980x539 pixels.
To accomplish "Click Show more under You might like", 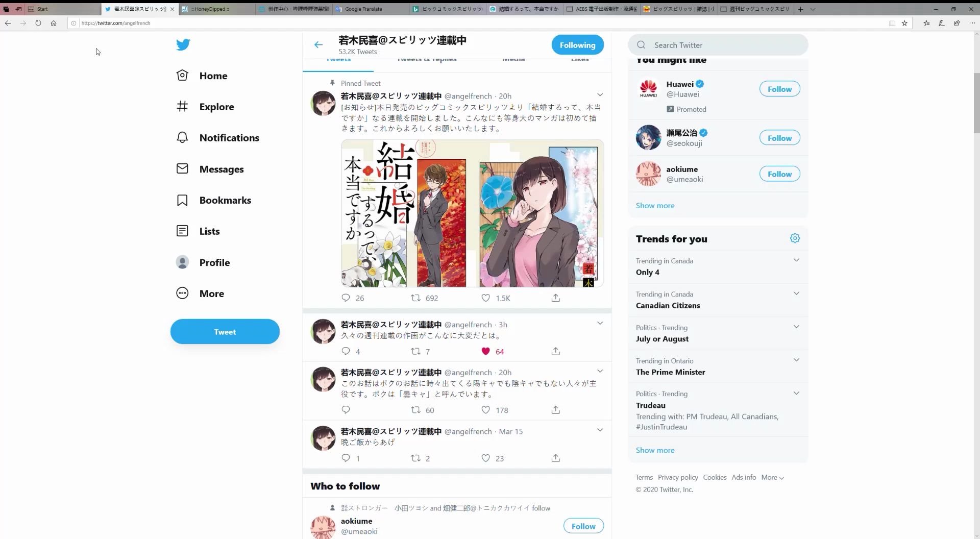I will (655, 206).
